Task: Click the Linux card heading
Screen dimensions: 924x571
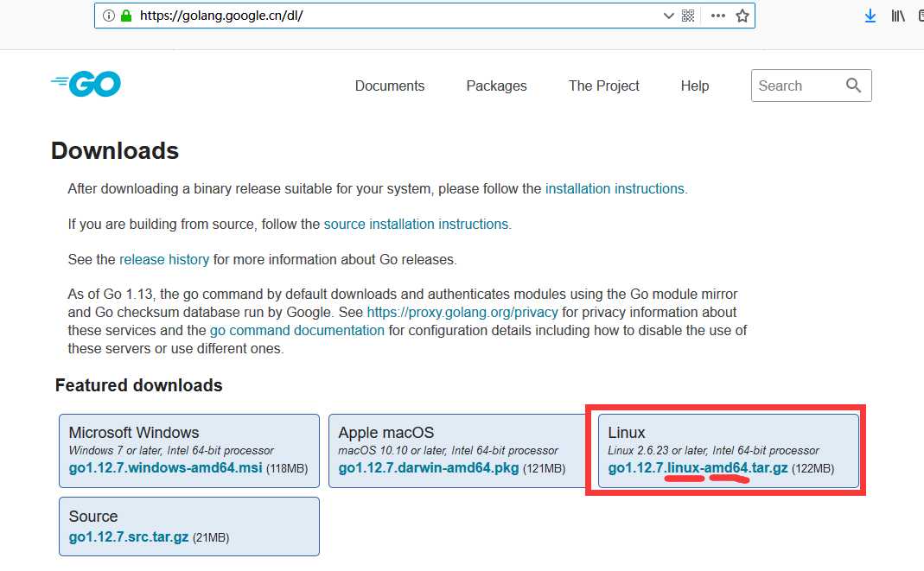Action: point(627,433)
